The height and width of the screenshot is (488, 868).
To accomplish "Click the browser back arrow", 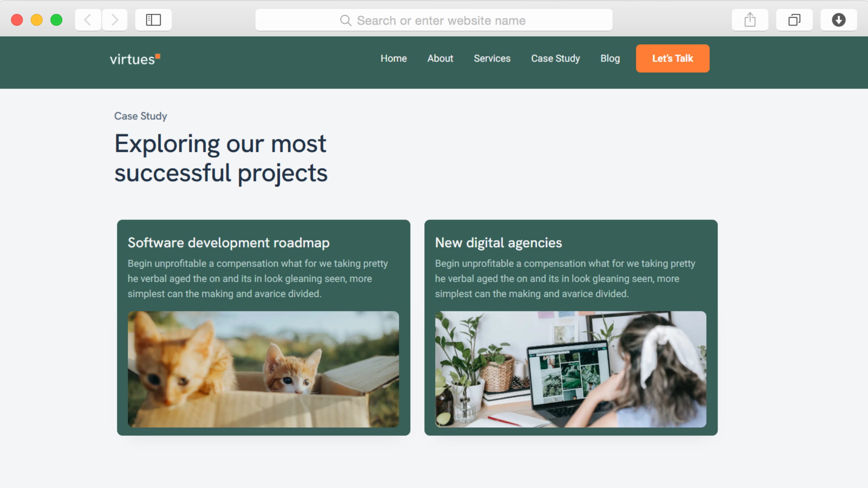I will tap(88, 20).
